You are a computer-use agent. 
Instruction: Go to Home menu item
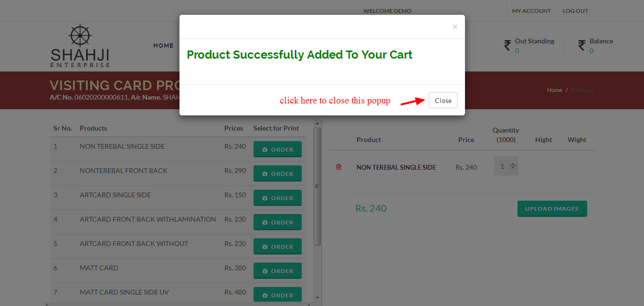pyautogui.click(x=163, y=46)
